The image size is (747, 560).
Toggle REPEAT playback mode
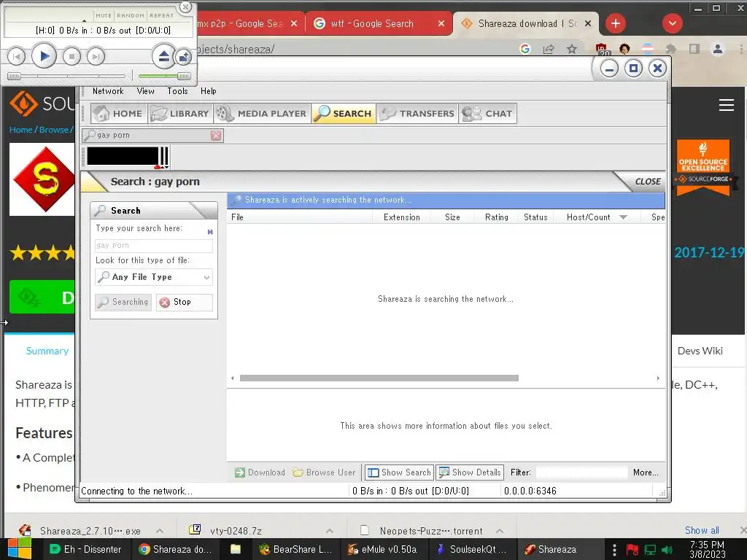click(x=161, y=15)
